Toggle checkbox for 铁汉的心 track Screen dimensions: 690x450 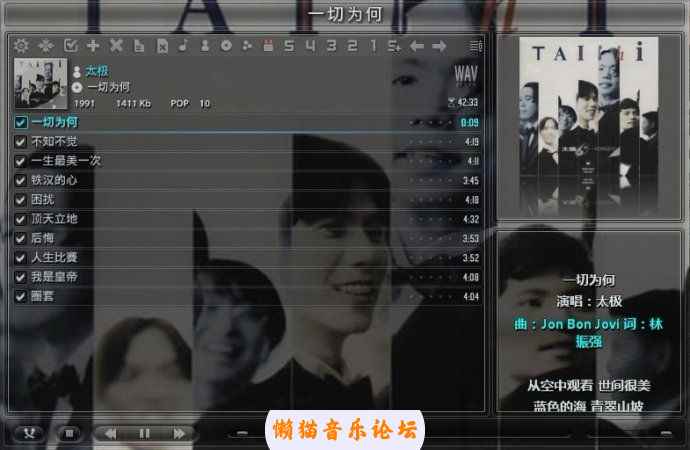pyautogui.click(x=21, y=180)
